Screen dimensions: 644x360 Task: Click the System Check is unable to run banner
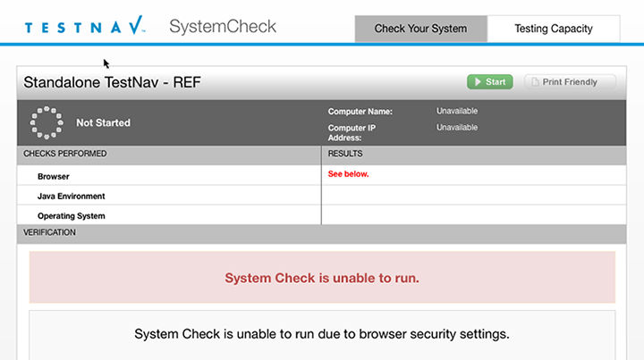click(x=322, y=278)
